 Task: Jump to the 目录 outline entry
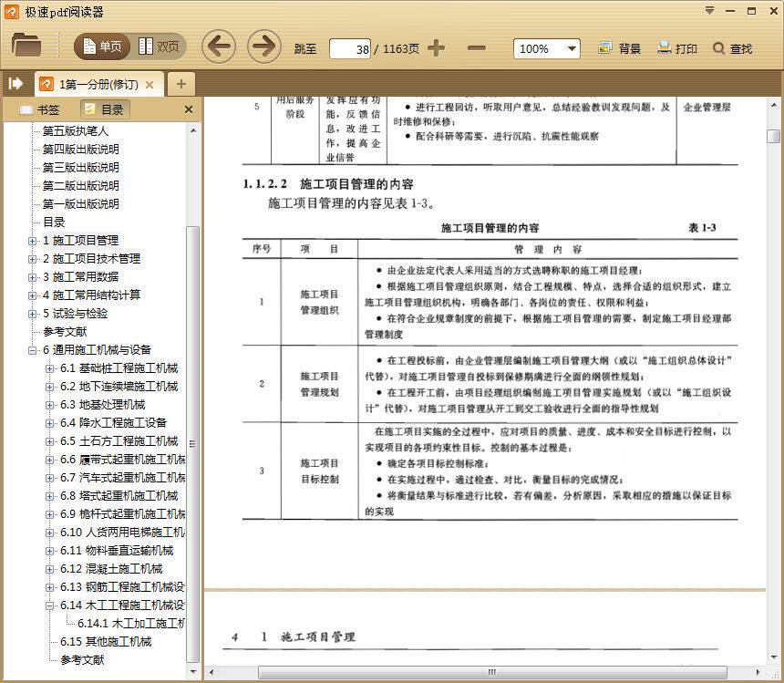coord(54,222)
